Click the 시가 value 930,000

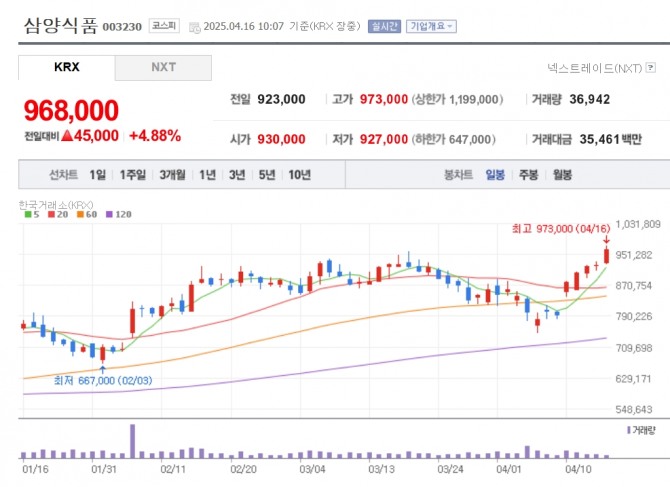click(281, 139)
